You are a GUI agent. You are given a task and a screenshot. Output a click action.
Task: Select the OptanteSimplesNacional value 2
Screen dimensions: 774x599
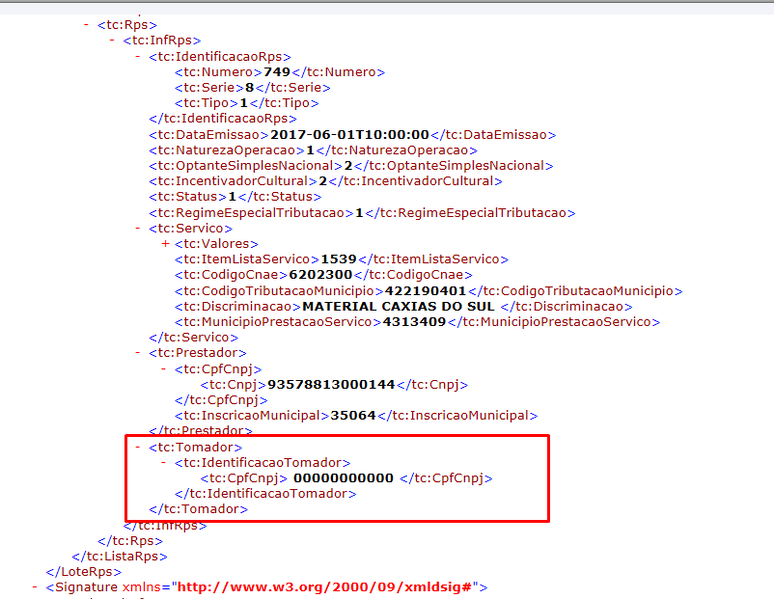pyautogui.click(x=348, y=165)
